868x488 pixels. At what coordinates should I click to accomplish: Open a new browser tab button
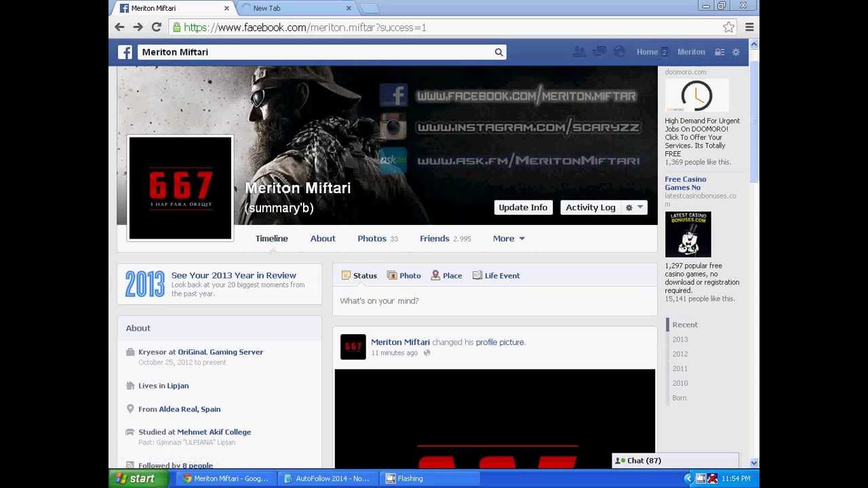369,8
